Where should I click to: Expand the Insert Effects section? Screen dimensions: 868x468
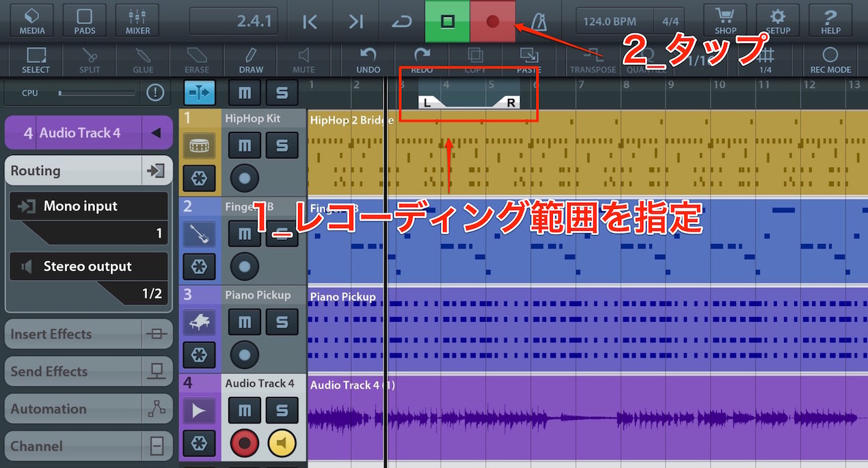[x=89, y=334]
